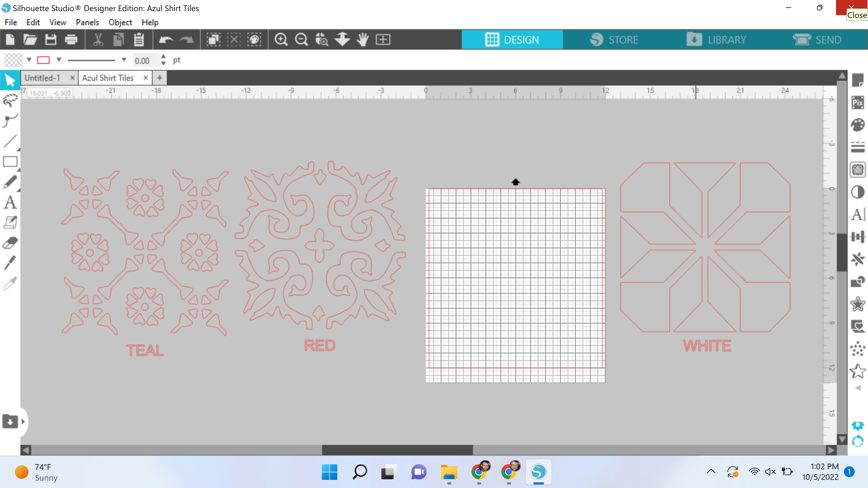
Task: Switch to the Untitled-1 document tab
Action: tap(42, 78)
